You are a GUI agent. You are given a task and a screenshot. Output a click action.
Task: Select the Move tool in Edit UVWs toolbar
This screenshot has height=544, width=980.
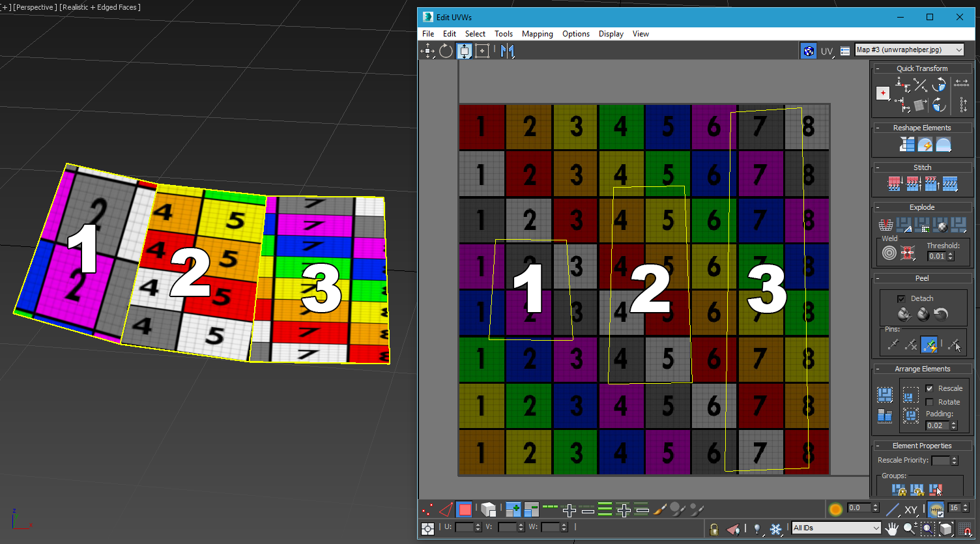[x=428, y=50]
